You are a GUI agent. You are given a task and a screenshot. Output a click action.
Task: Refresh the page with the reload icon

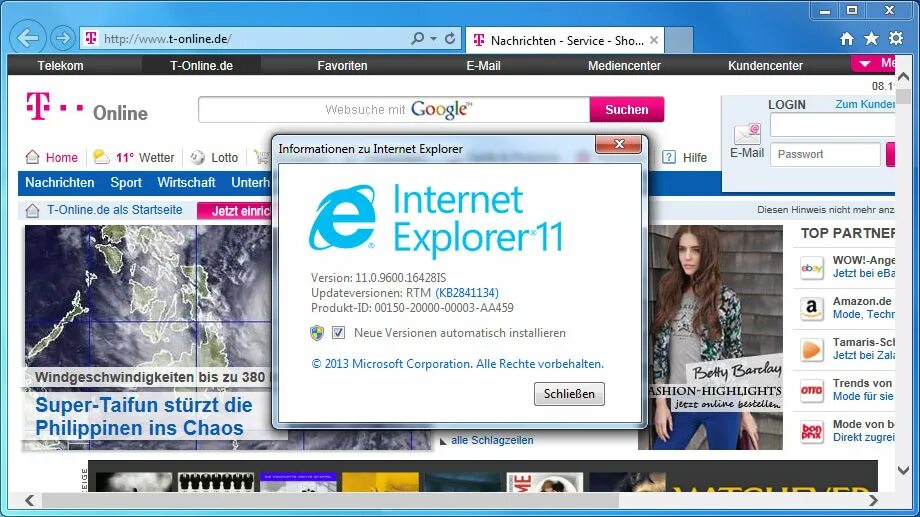pyautogui.click(x=450, y=39)
